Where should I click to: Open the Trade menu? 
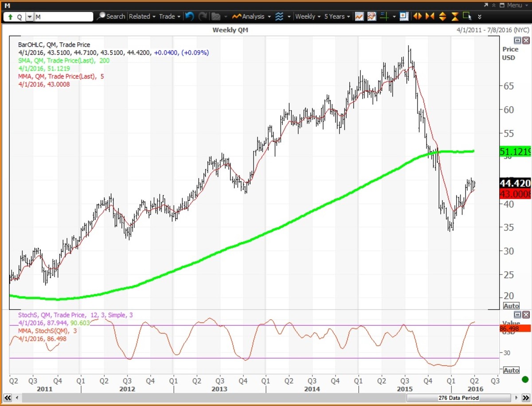tap(170, 16)
